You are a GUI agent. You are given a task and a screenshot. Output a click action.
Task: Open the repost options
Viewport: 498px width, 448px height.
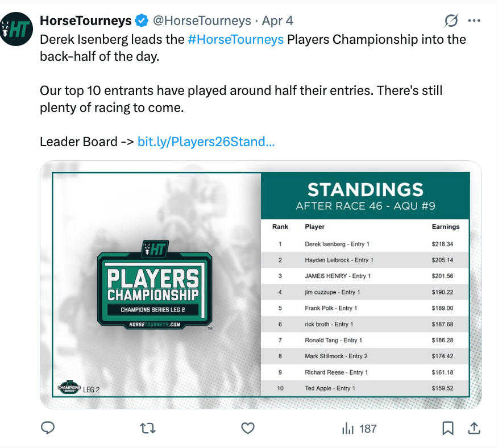click(147, 428)
